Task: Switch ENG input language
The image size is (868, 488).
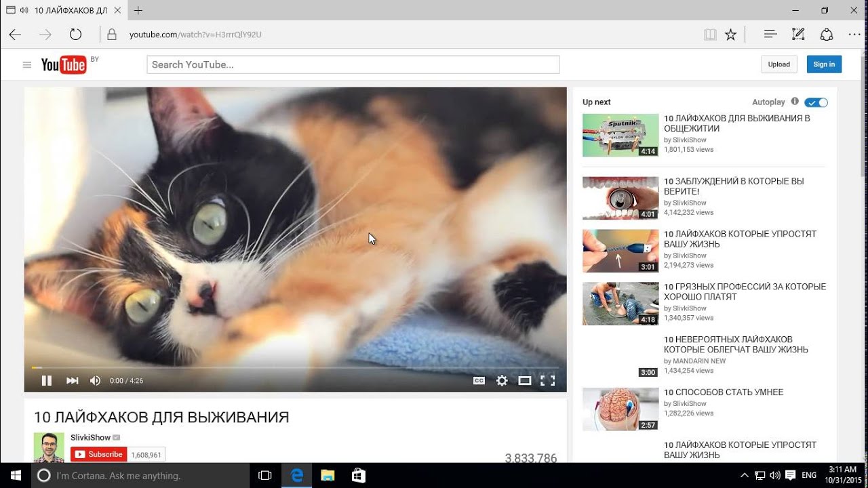Action: 809,475
